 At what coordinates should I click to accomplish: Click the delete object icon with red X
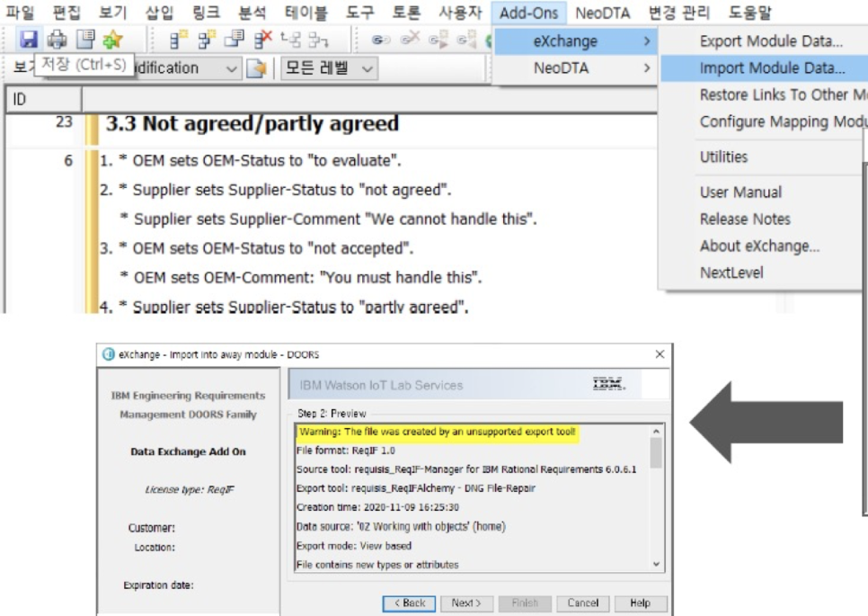(x=262, y=40)
